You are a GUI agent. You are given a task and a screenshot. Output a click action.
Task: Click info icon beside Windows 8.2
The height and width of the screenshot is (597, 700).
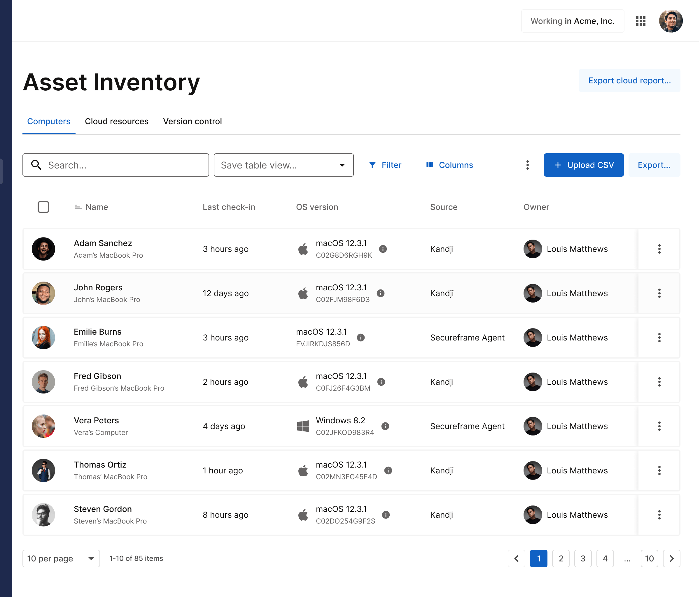(385, 426)
